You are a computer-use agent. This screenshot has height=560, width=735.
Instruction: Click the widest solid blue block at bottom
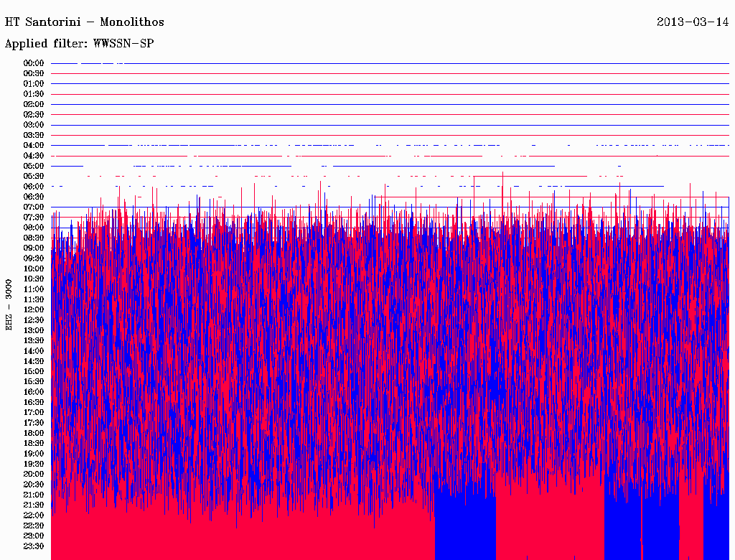(x=465, y=528)
